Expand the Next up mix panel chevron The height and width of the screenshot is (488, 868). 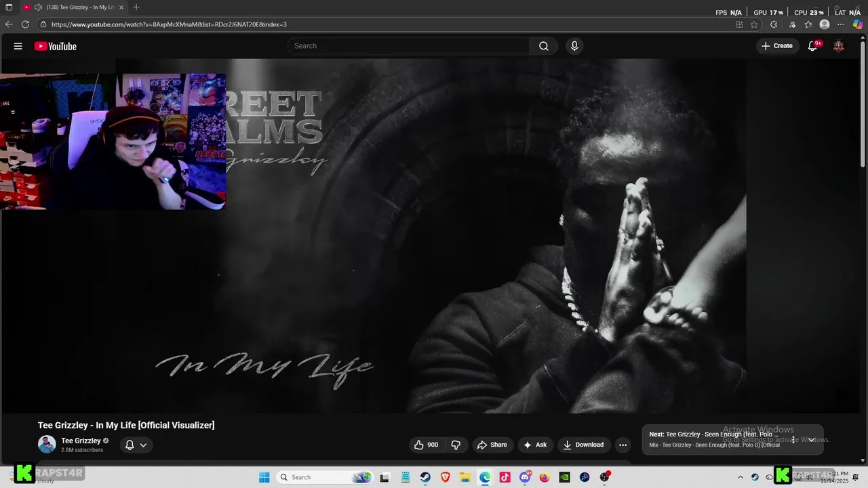(x=811, y=440)
